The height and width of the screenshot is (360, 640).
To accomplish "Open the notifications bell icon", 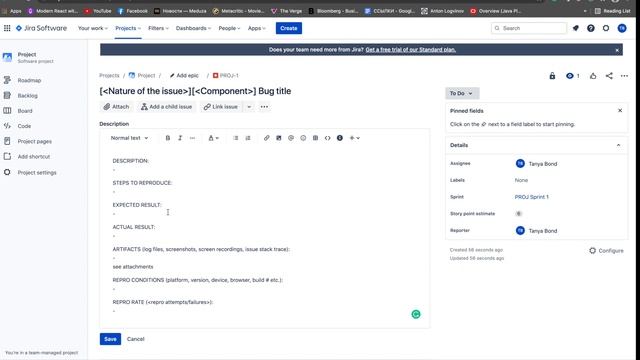I will click(576, 28).
